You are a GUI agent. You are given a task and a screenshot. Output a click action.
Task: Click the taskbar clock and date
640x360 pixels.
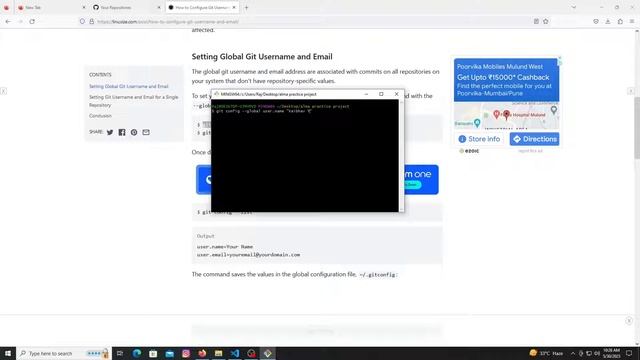click(x=611, y=353)
